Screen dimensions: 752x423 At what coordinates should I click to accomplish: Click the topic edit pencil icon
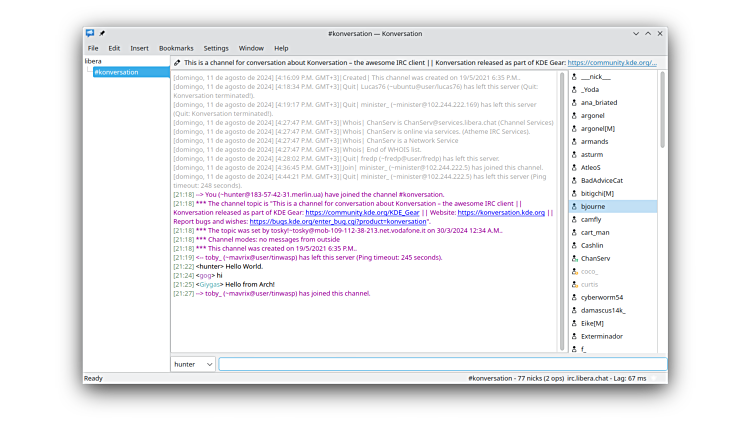coord(177,62)
